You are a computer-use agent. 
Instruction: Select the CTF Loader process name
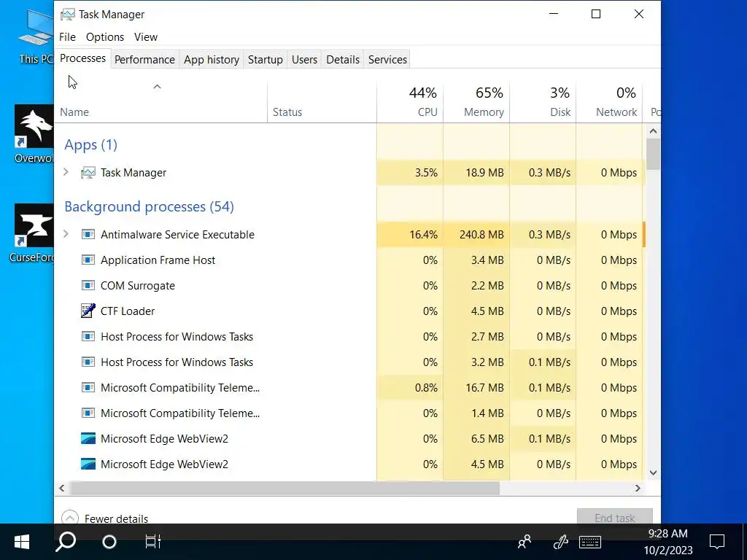[128, 311]
